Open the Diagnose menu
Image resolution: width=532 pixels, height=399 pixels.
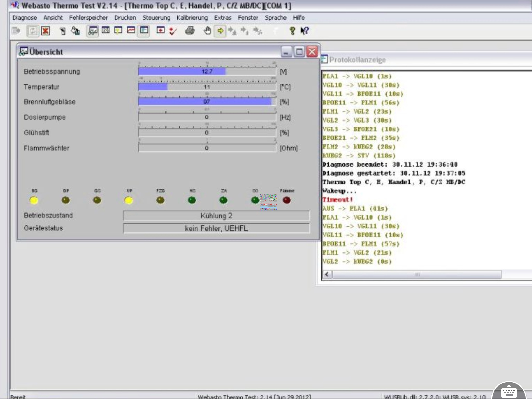(x=25, y=18)
